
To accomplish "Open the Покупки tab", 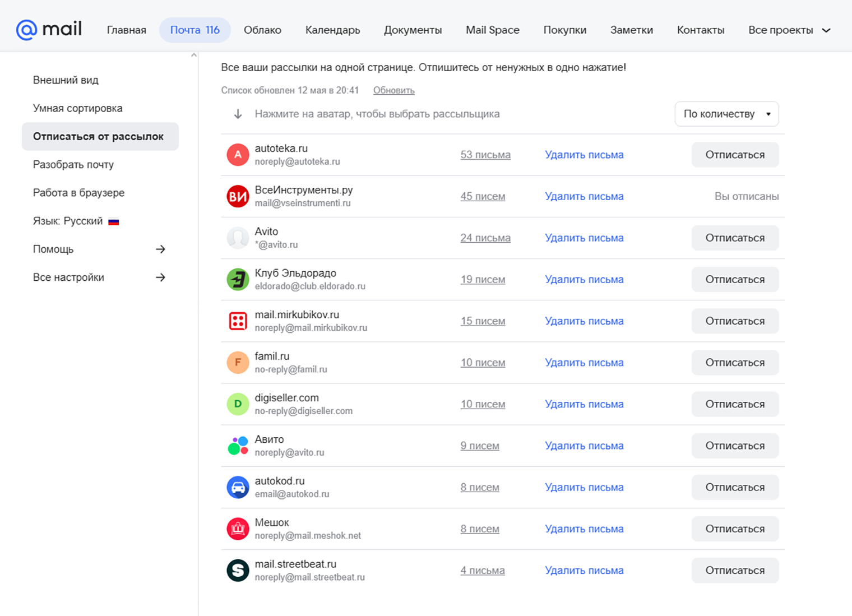I will pos(565,30).
